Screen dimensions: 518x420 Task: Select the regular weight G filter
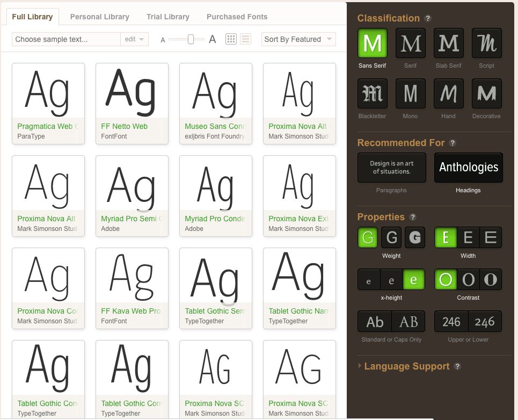pos(391,237)
